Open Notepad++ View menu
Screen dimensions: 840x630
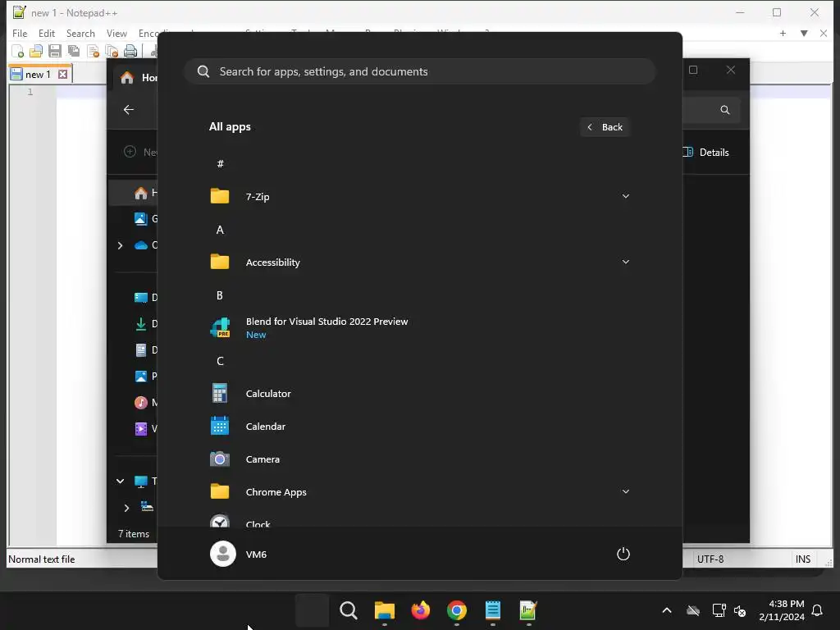(116, 33)
